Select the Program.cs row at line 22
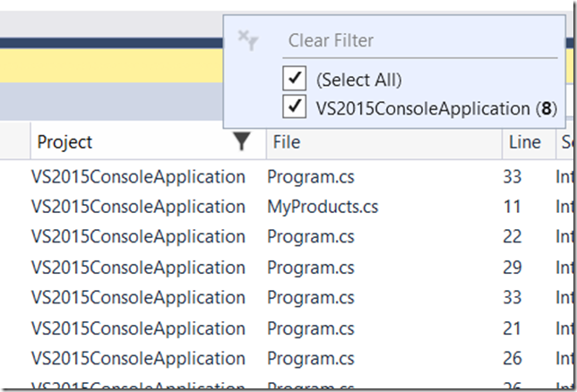 pyautogui.click(x=311, y=237)
